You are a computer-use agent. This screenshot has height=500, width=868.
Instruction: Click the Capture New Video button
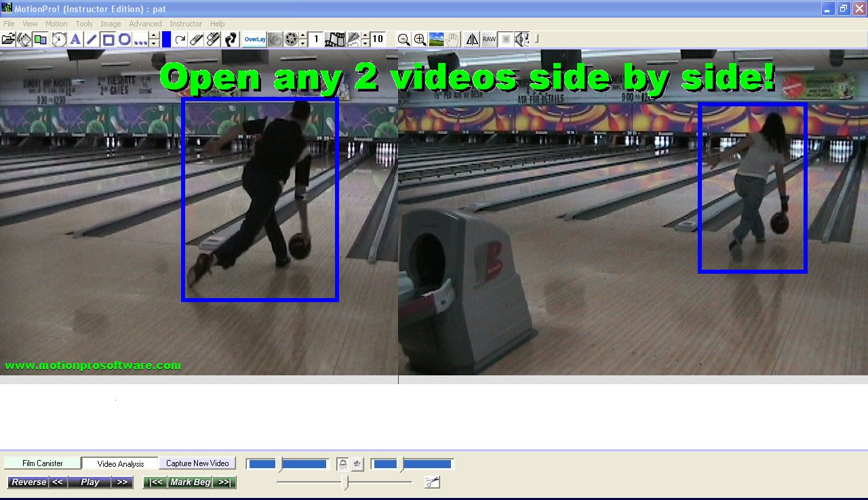tap(197, 463)
